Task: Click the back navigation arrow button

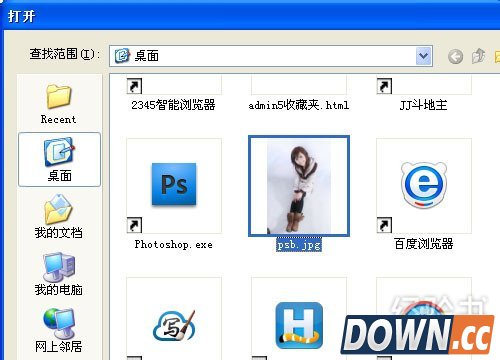Action: click(455, 56)
